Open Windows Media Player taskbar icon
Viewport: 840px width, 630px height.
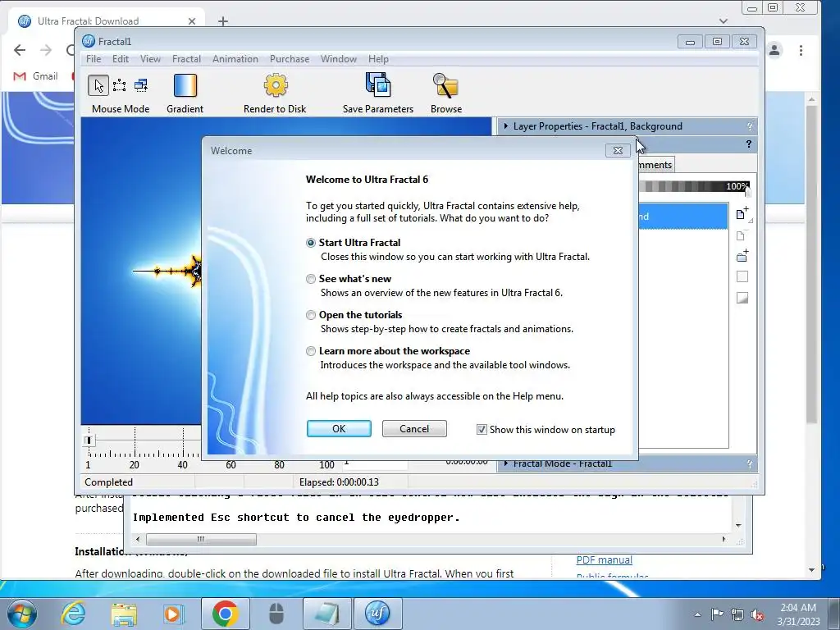click(x=174, y=614)
